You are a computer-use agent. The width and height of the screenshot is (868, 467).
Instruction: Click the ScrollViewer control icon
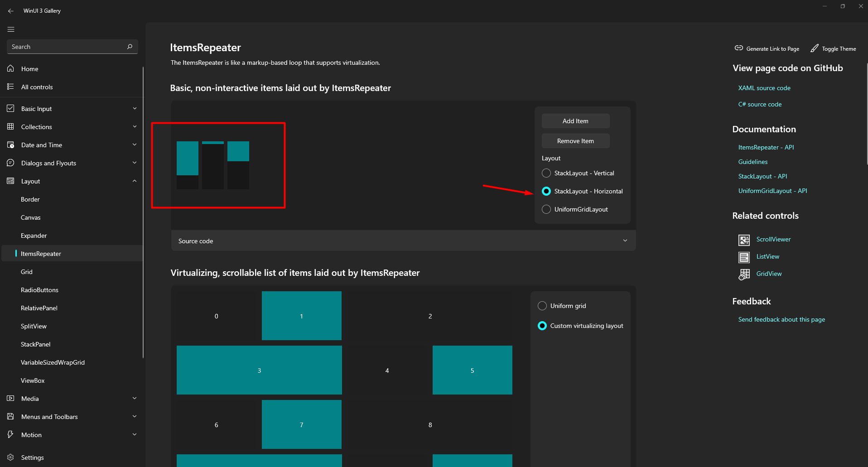(x=744, y=240)
